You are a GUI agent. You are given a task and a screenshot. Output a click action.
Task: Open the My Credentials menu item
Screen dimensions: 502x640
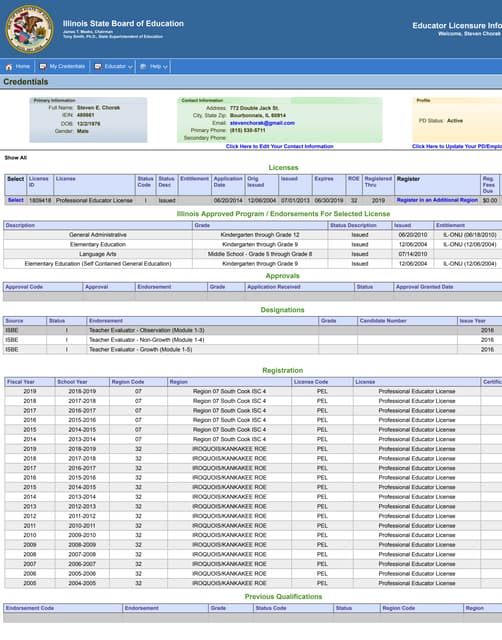(x=62, y=67)
